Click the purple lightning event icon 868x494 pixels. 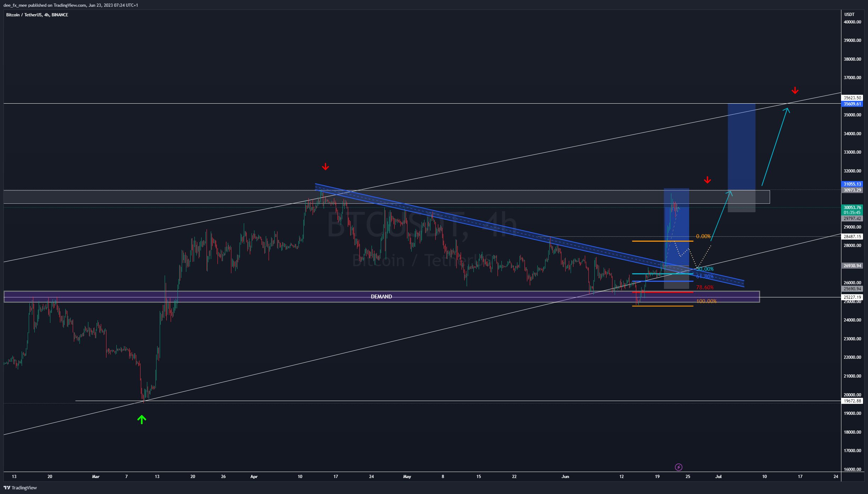(678, 467)
